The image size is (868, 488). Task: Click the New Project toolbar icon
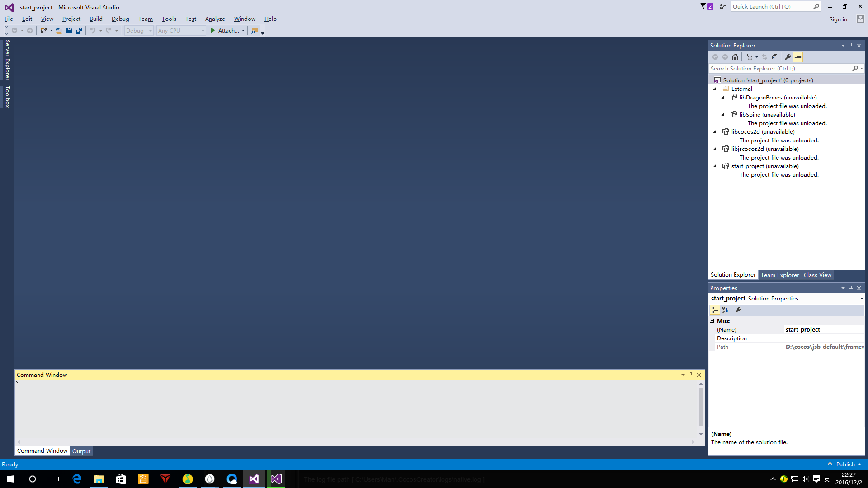(44, 31)
